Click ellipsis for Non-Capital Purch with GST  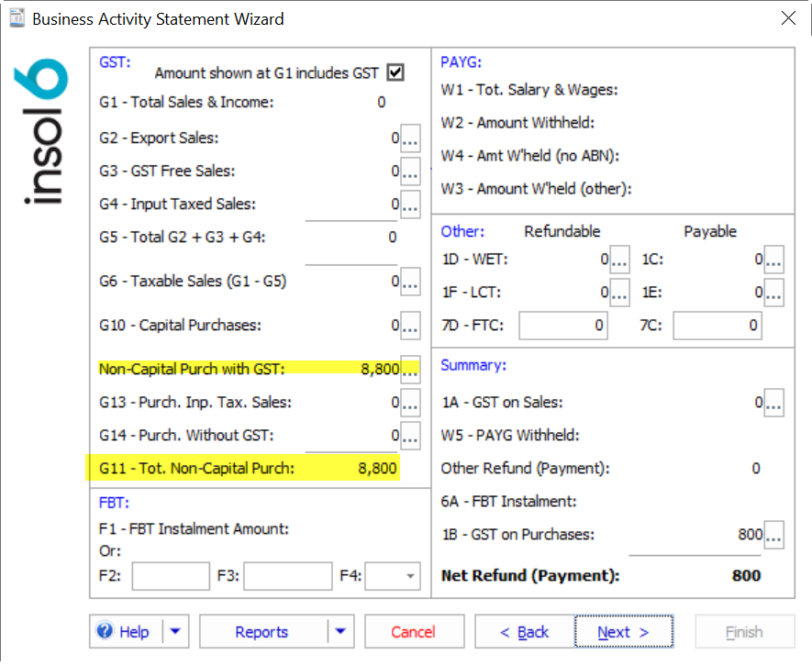tap(410, 370)
